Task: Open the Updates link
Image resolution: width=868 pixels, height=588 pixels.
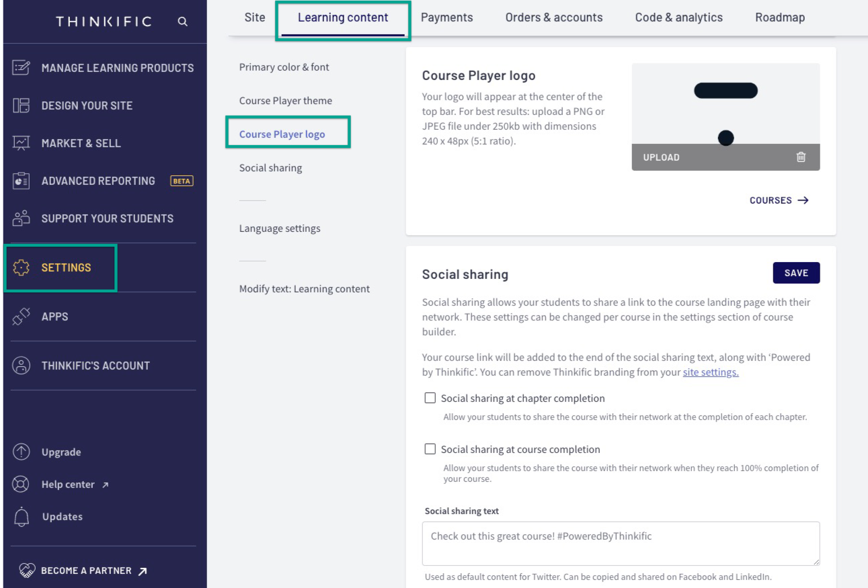Action: 63,517
